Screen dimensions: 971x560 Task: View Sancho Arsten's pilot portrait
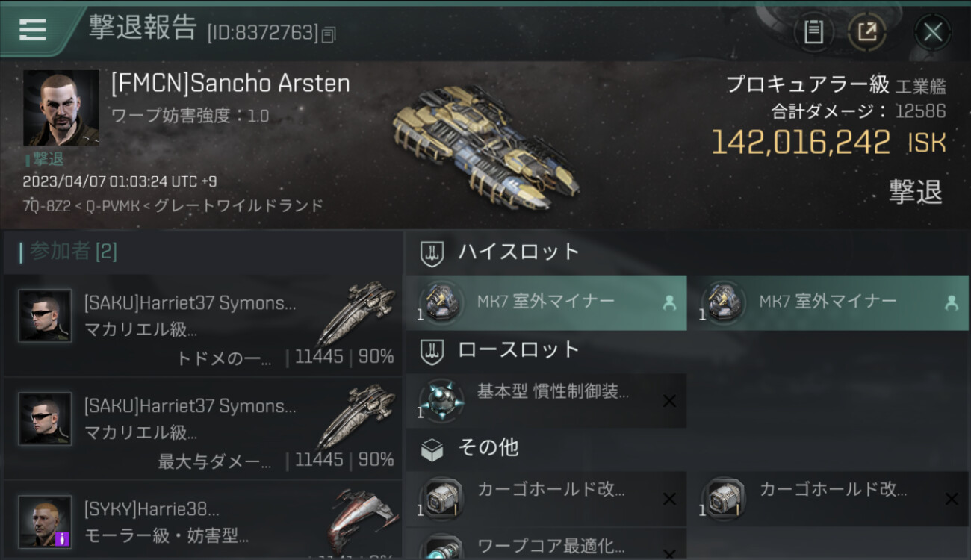point(61,108)
